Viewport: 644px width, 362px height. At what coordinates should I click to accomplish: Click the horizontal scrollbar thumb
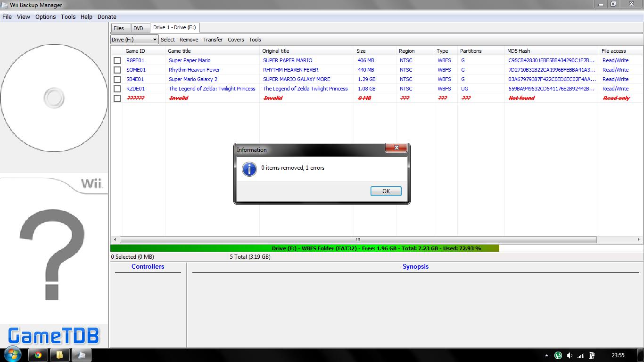(x=358, y=239)
